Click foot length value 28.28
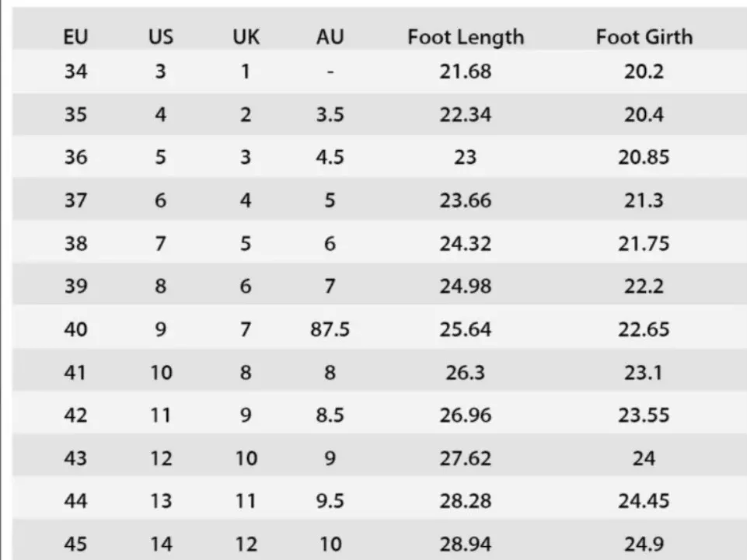Image resolution: width=747 pixels, height=560 pixels. pyautogui.click(x=465, y=501)
